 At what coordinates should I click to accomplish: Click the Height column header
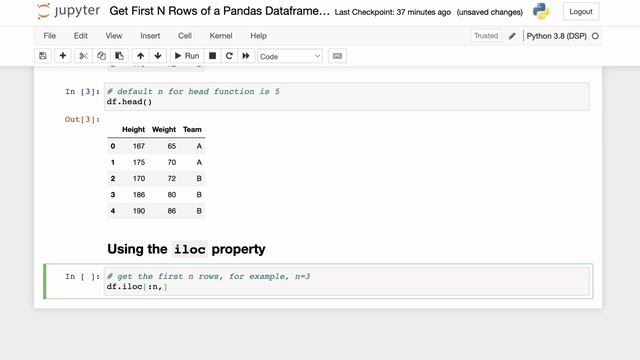coord(133,130)
